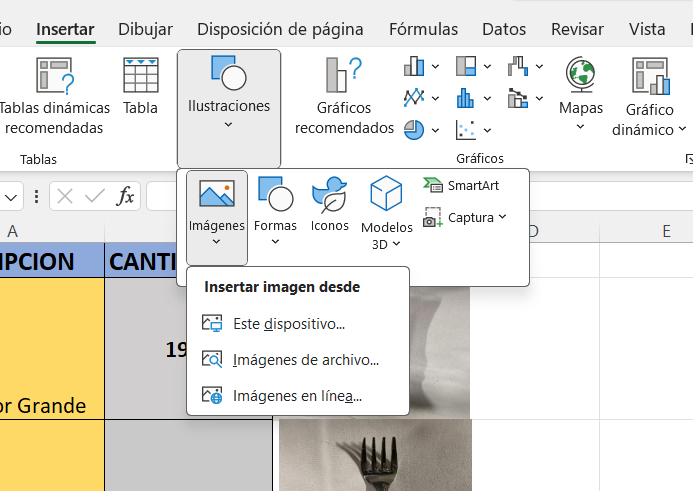Viewport: 693px width, 491px height.
Task: Open the Name Box dropdown arrow
Action: [11, 198]
